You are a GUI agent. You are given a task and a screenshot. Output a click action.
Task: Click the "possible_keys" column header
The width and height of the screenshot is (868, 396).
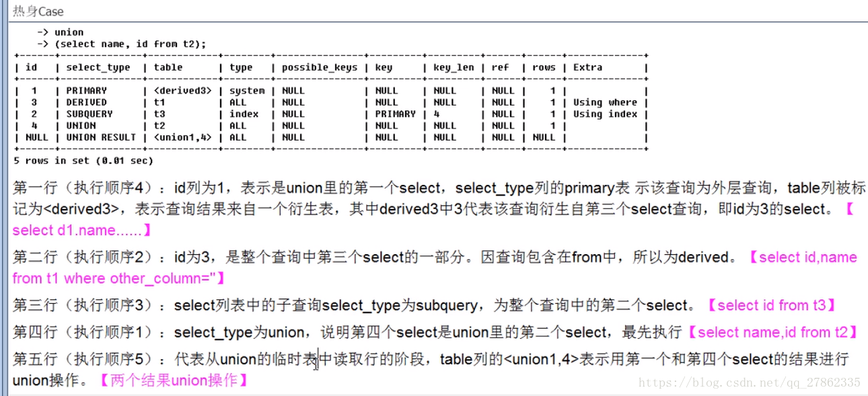pyautogui.click(x=320, y=67)
